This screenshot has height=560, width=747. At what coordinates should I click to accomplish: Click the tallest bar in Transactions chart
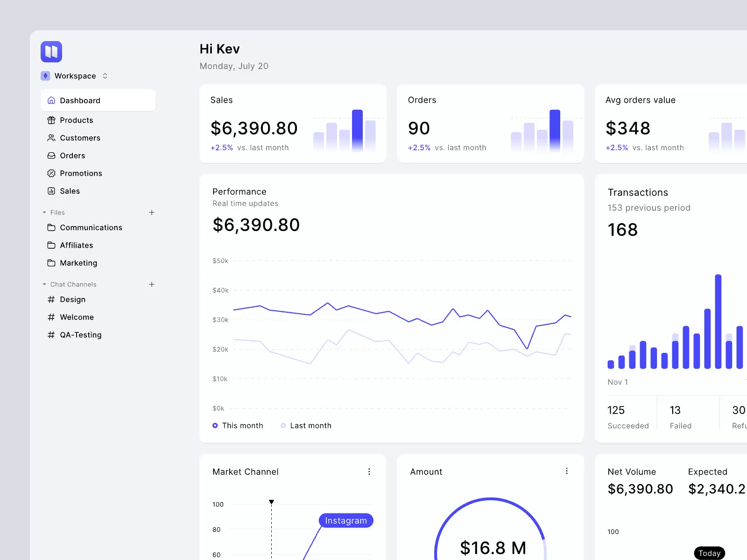718,322
